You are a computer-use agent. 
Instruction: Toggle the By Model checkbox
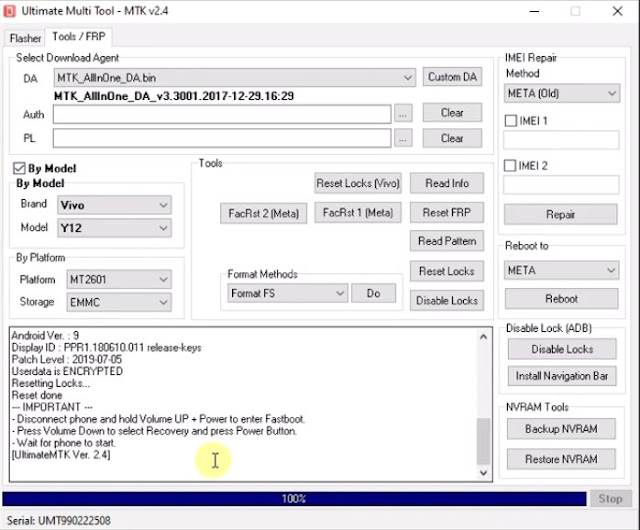point(19,168)
